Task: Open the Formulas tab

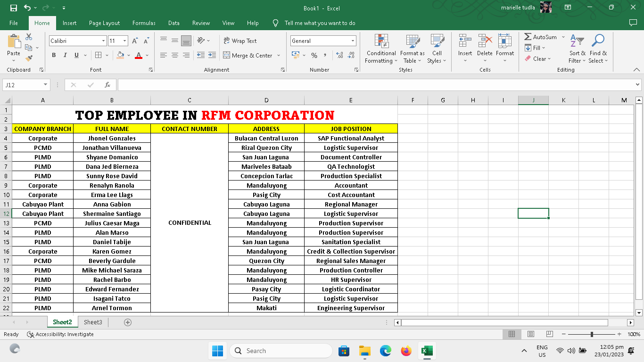Action: point(144,23)
